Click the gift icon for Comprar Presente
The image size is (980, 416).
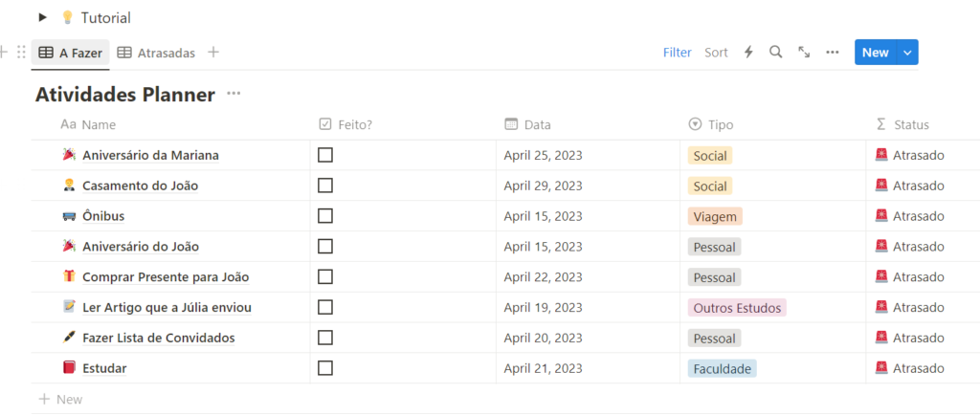coord(69,277)
